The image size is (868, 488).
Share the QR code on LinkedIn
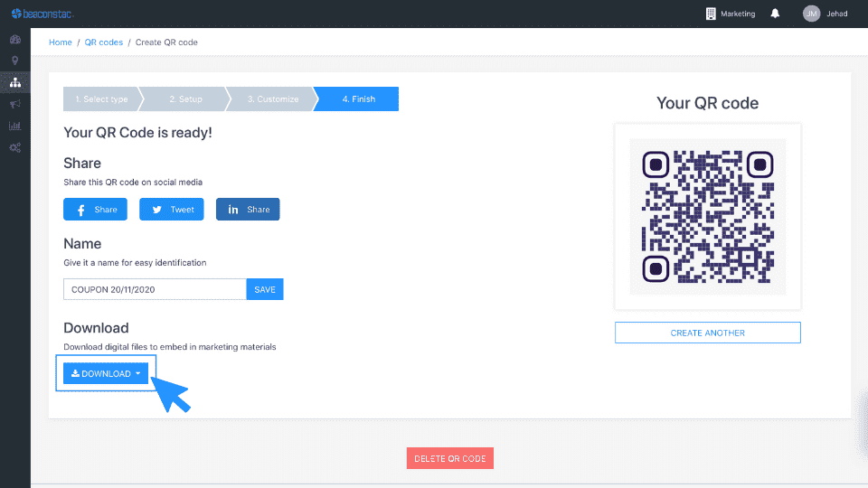(x=248, y=209)
